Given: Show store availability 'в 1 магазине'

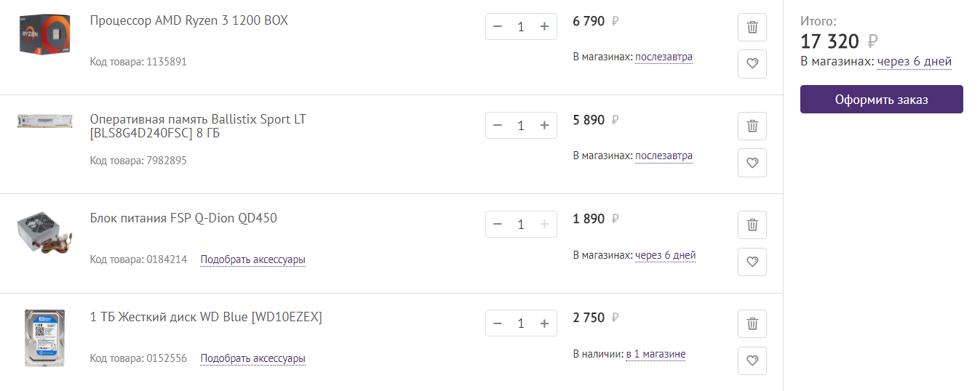Looking at the screenshot, I should click(656, 355).
